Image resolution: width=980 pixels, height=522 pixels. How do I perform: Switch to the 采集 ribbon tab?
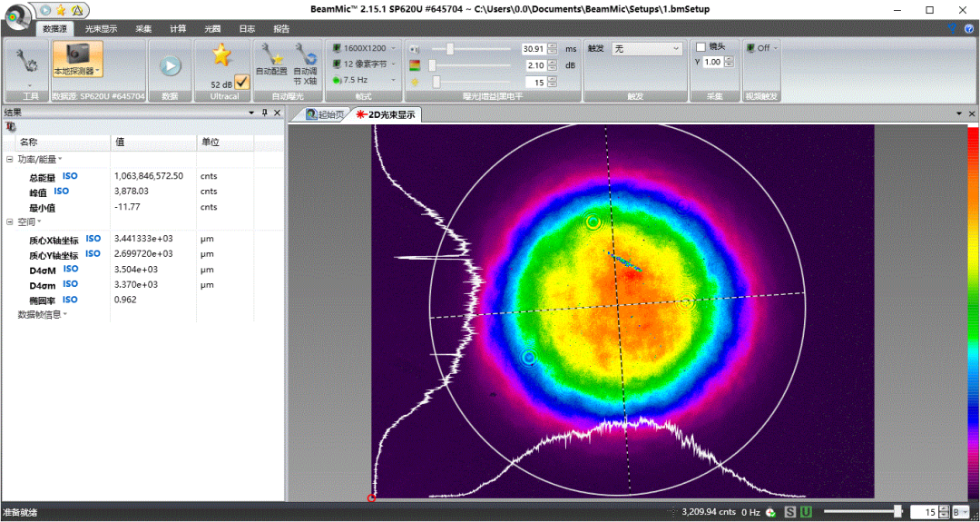click(x=143, y=29)
